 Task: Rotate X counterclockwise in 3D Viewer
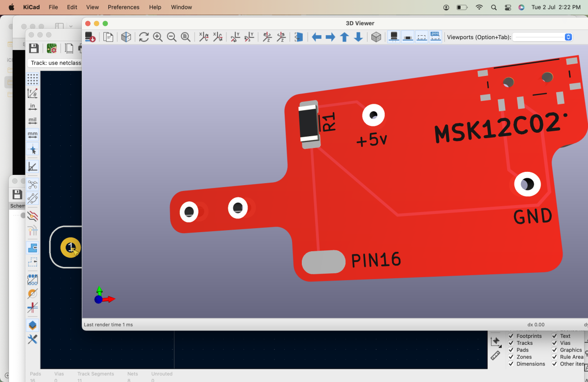coord(218,37)
